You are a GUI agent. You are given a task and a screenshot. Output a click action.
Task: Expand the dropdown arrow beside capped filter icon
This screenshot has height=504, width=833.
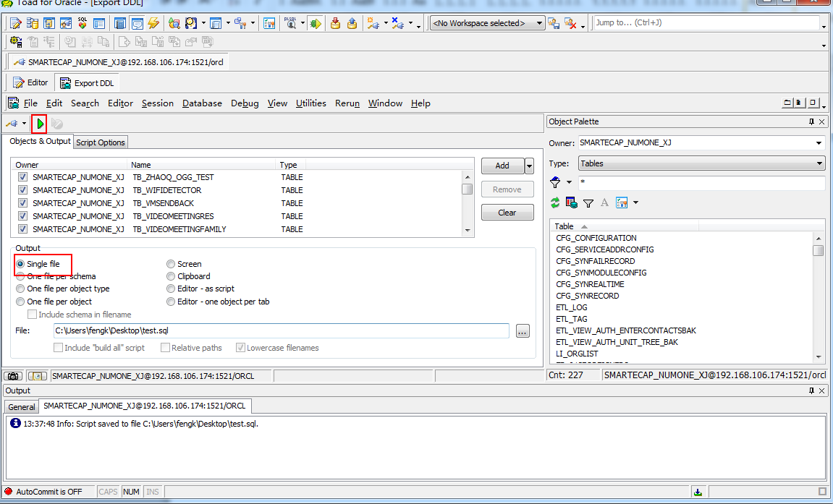[569, 182]
